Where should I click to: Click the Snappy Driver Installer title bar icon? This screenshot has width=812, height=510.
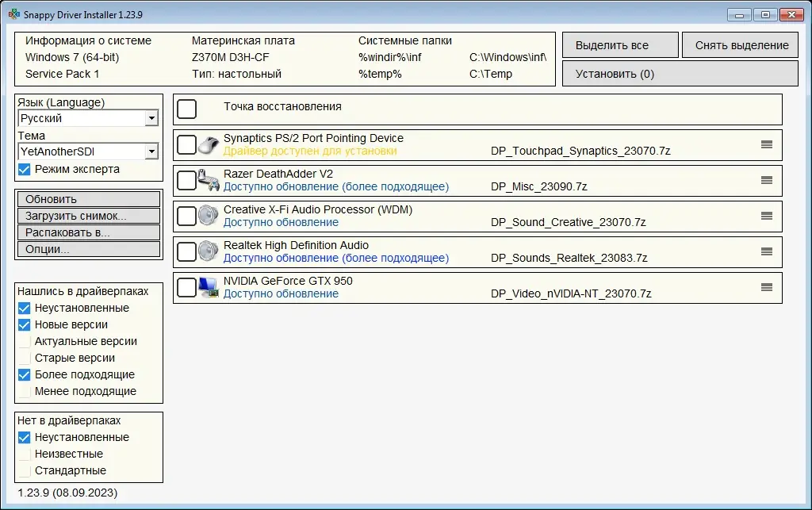tap(14, 14)
